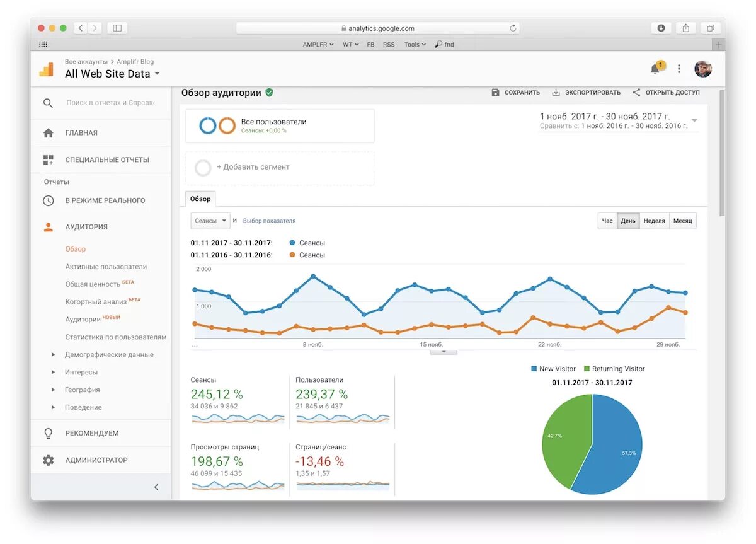Click the Сохранить button
Screen dimensions: 756x544
click(515, 92)
